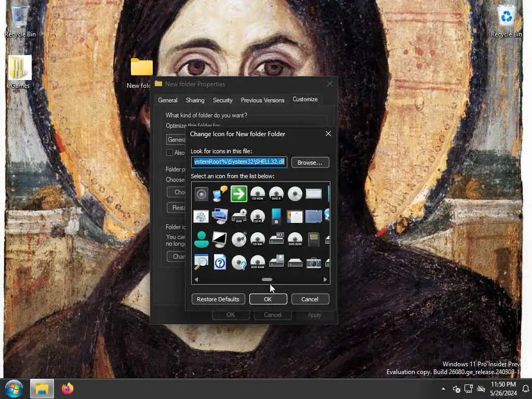Choose the blue-gray folder panel icon
The image size is (532, 399).
coord(313,216)
